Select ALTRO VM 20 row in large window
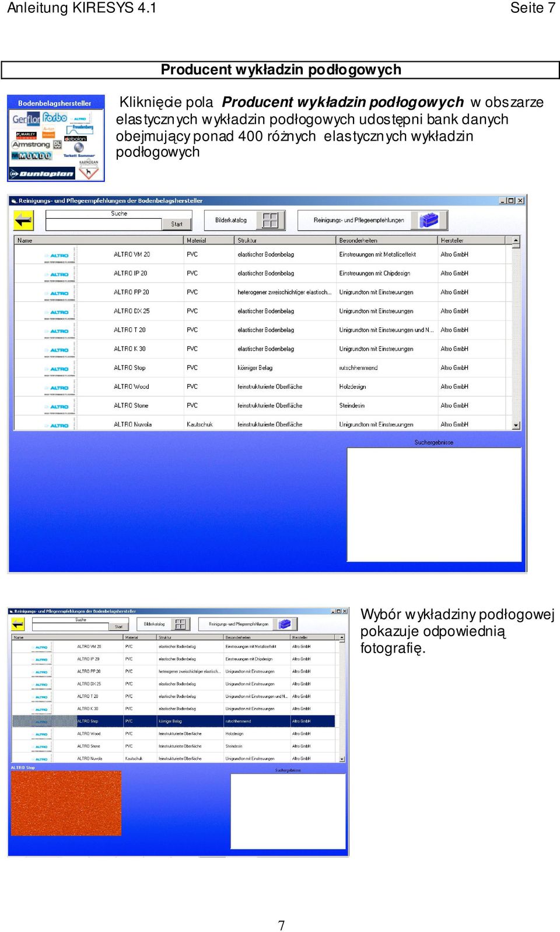The image size is (560, 932). coord(262,254)
